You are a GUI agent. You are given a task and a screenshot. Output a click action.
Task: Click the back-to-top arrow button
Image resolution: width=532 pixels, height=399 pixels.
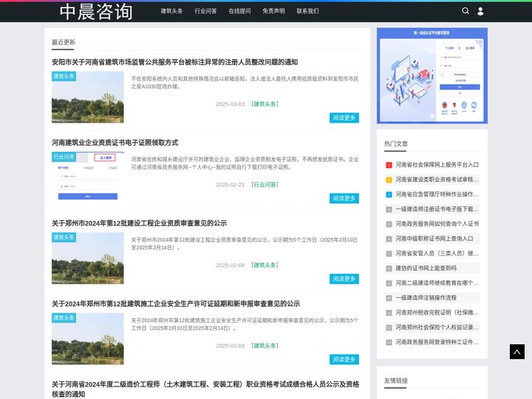tap(517, 352)
